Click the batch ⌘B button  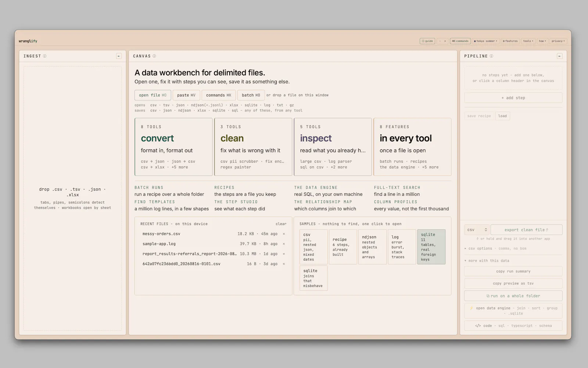click(251, 95)
